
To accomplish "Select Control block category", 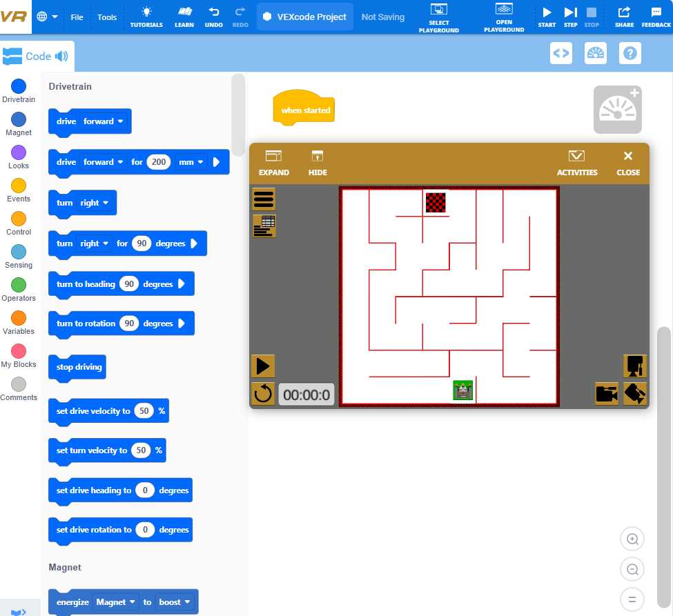I will coord(19,223).
